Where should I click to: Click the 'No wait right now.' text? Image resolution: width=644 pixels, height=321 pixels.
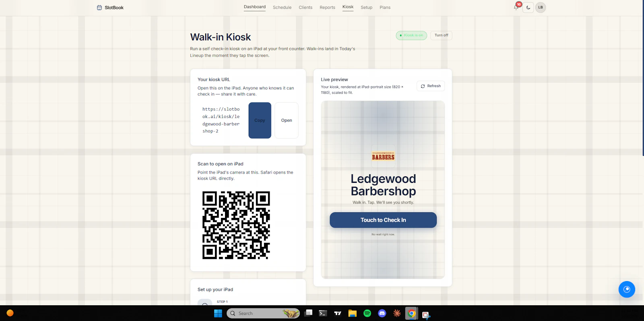coord(383,234)
